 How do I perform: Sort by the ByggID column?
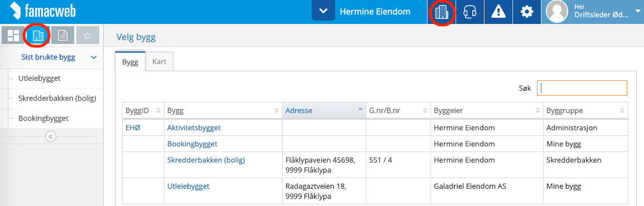[x=143, y=110]
